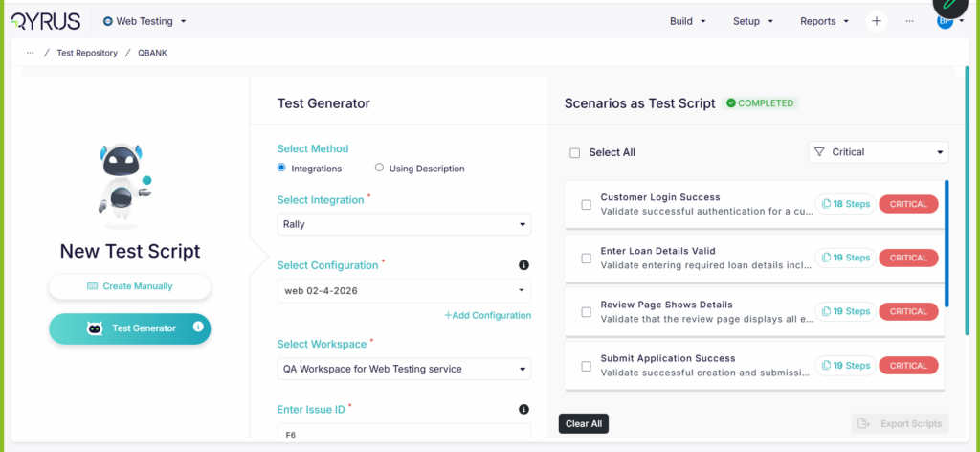Check the Customer Login Success scenario

(587, 204)
